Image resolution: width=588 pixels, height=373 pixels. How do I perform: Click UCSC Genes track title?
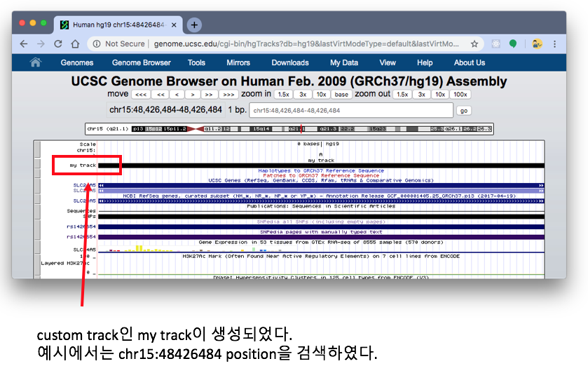[x=321, y=180]
